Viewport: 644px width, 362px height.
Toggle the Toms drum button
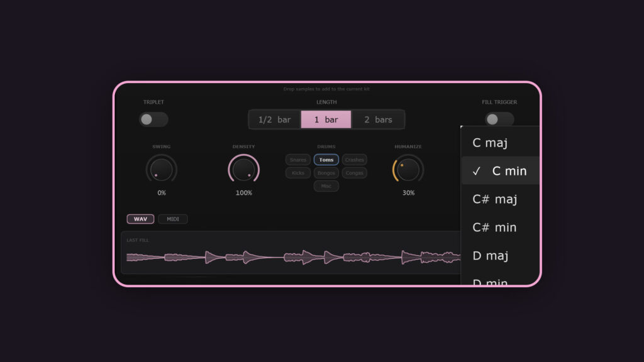(x=326, y=160)
